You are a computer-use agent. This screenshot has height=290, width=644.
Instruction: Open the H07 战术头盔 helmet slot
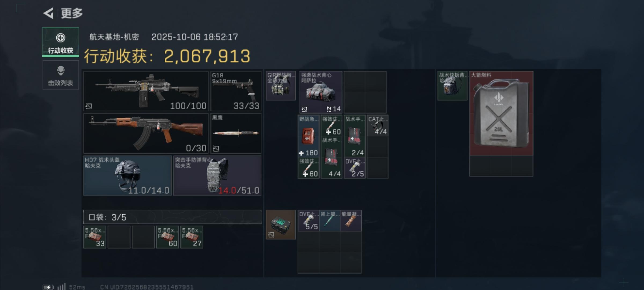tap(127, 176)
